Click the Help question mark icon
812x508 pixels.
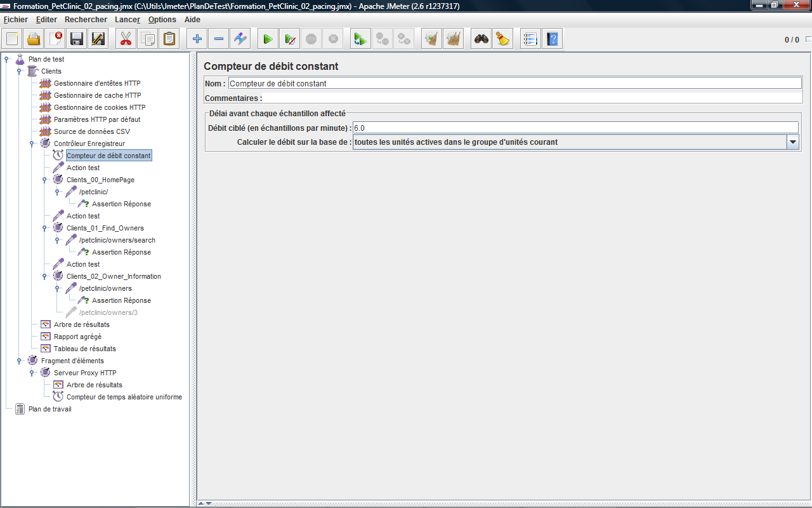(x=553, y=39)
